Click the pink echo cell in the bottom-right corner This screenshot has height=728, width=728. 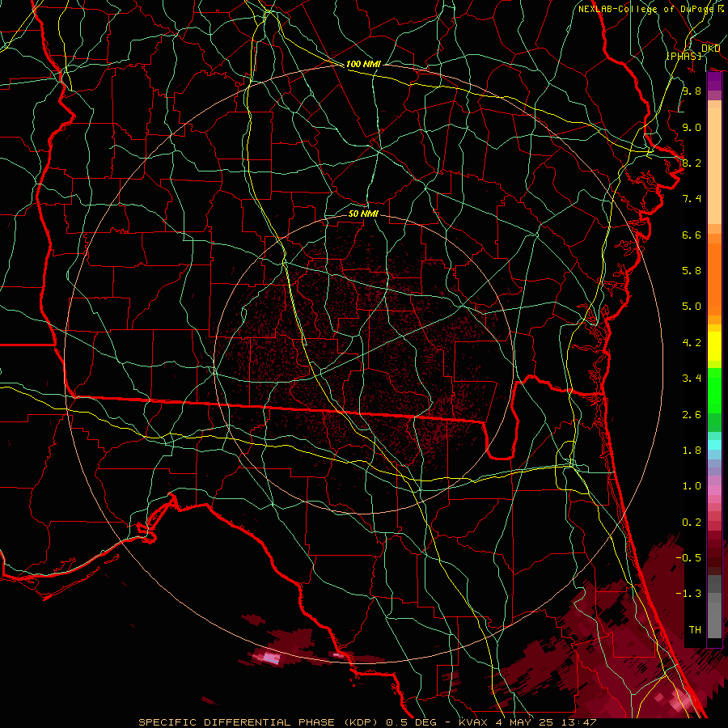click(679, 702)
